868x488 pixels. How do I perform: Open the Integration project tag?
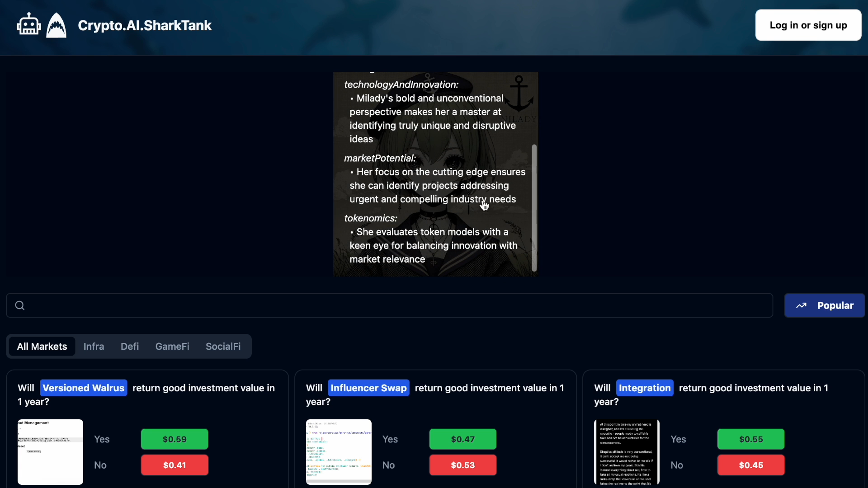[645, 388]
